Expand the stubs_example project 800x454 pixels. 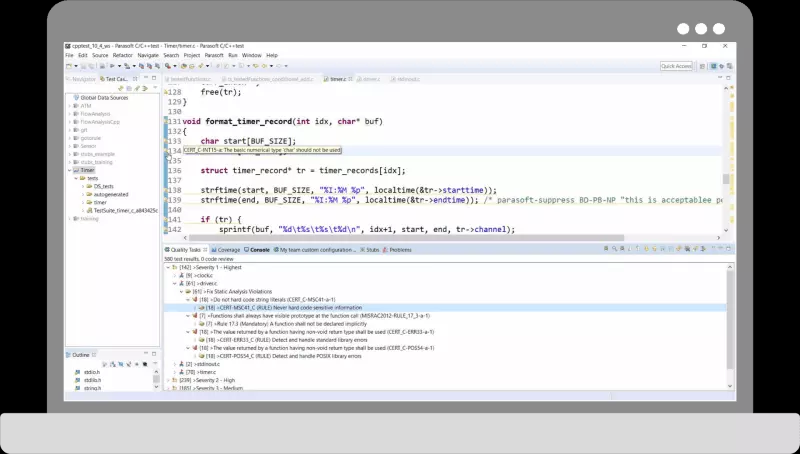click(70, 154)
